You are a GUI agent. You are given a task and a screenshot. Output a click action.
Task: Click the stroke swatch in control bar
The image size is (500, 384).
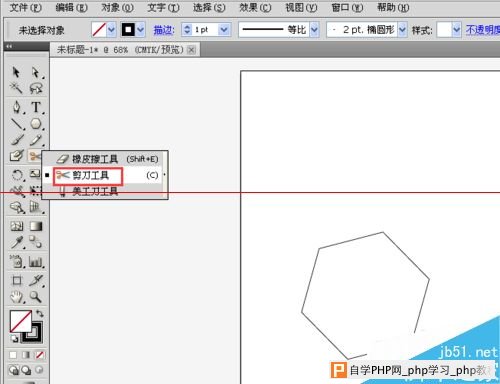tap(128, 30)
